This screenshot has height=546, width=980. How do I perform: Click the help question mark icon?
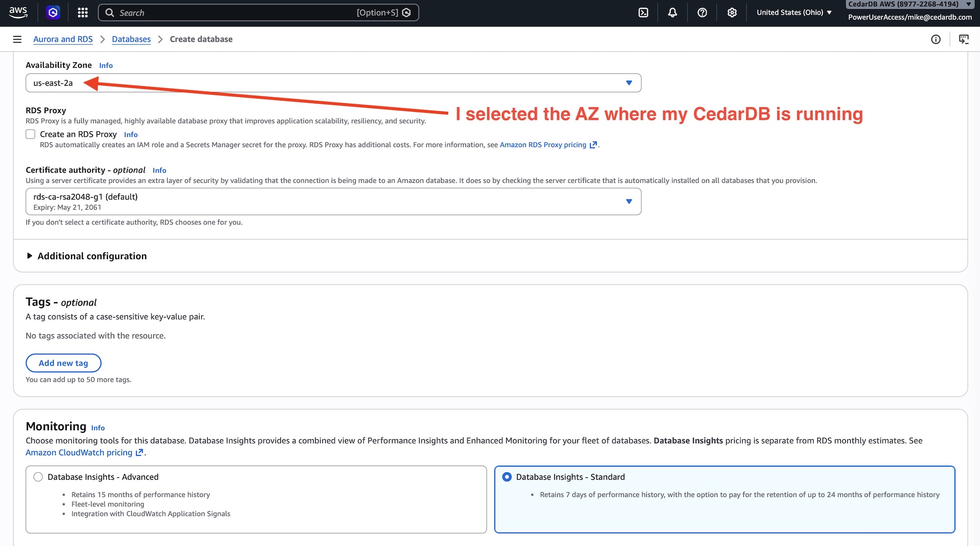click(x=702, y=13)
